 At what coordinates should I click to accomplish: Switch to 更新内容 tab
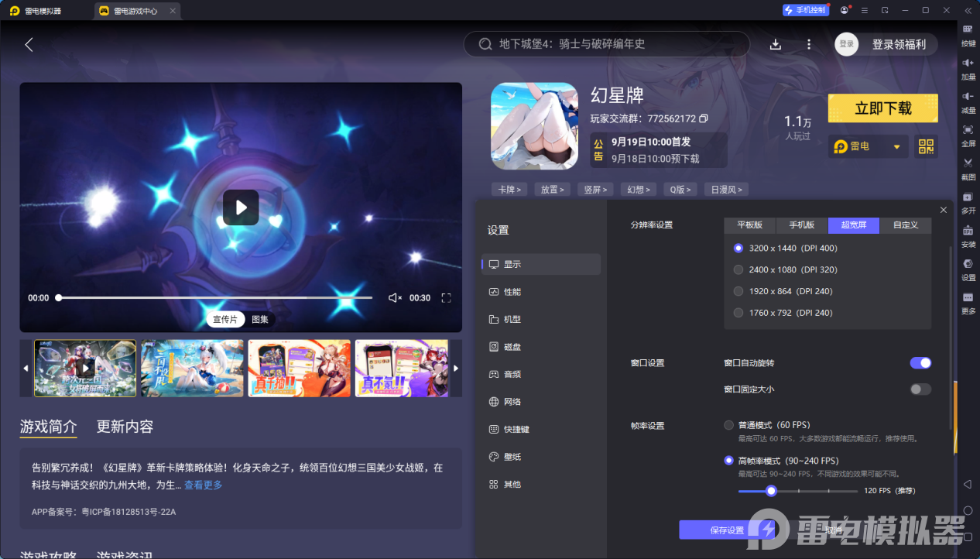coord(125,427)
